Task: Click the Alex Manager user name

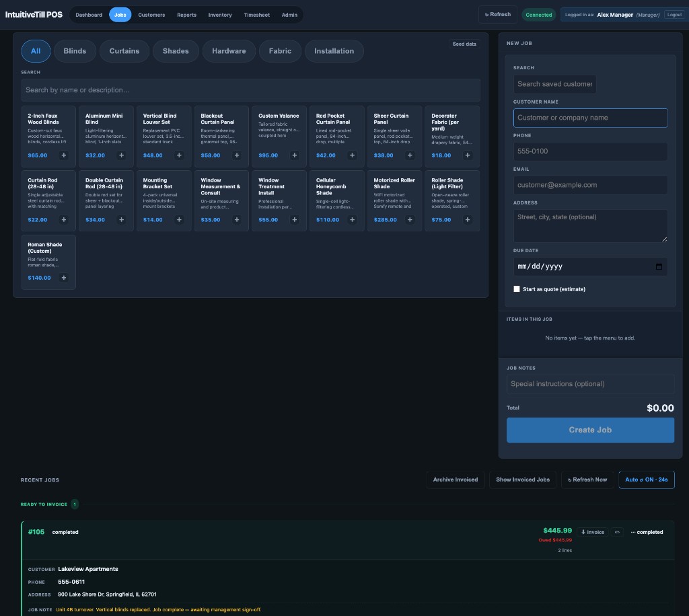Action: (615, 15)
